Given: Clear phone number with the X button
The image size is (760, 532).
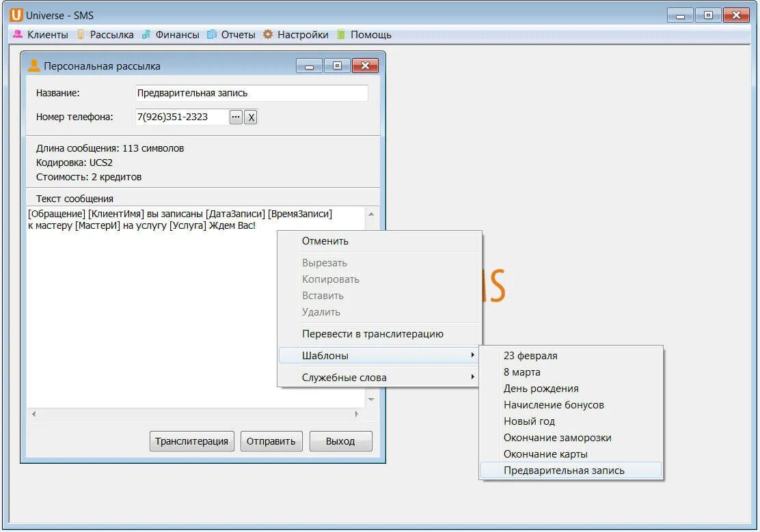Looking at the screenshot, I should click(x=251, y=117).
